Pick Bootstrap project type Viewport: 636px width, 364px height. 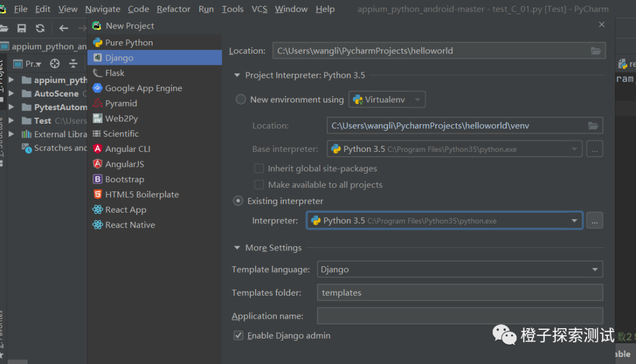point(154,180)
